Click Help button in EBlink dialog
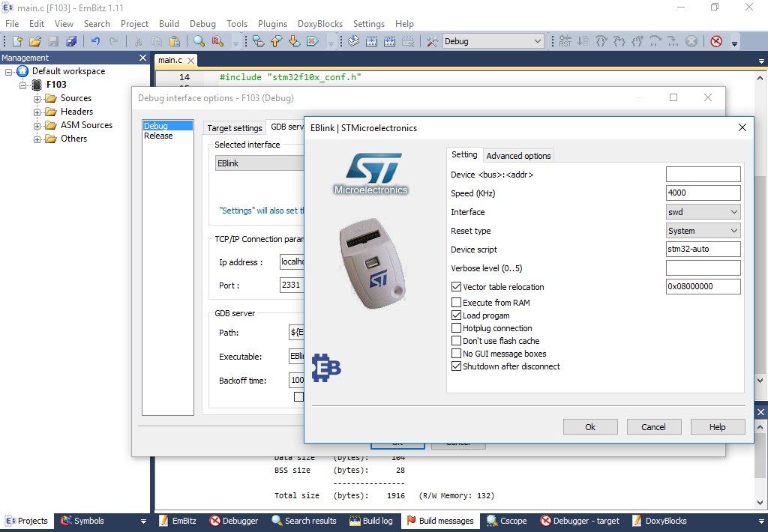The height and width of the screenshot is (532, 768). tap(718, 427)
